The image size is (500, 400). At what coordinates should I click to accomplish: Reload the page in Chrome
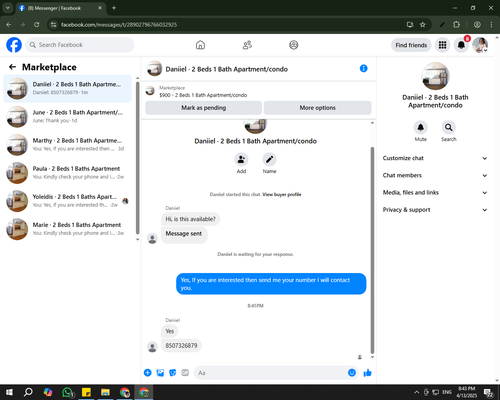click(37, 24)
